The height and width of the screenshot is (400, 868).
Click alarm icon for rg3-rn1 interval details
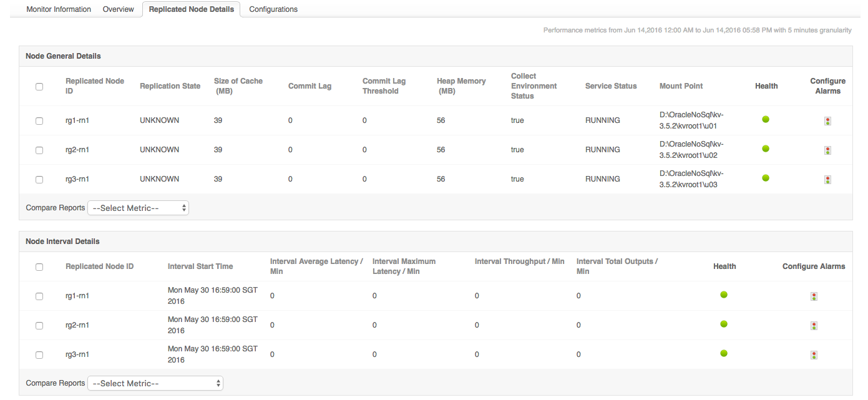(x=814, y=355)
